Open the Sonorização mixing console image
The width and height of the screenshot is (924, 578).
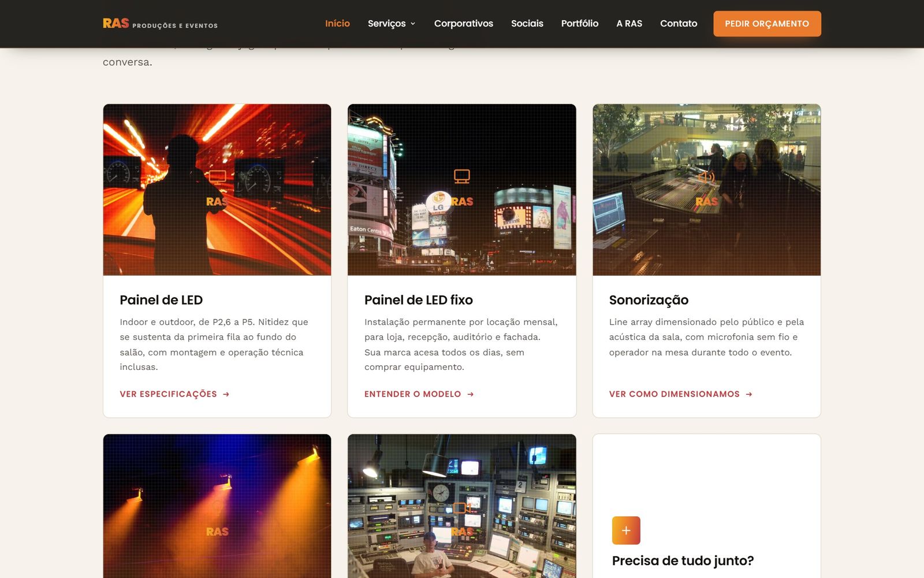706,190
